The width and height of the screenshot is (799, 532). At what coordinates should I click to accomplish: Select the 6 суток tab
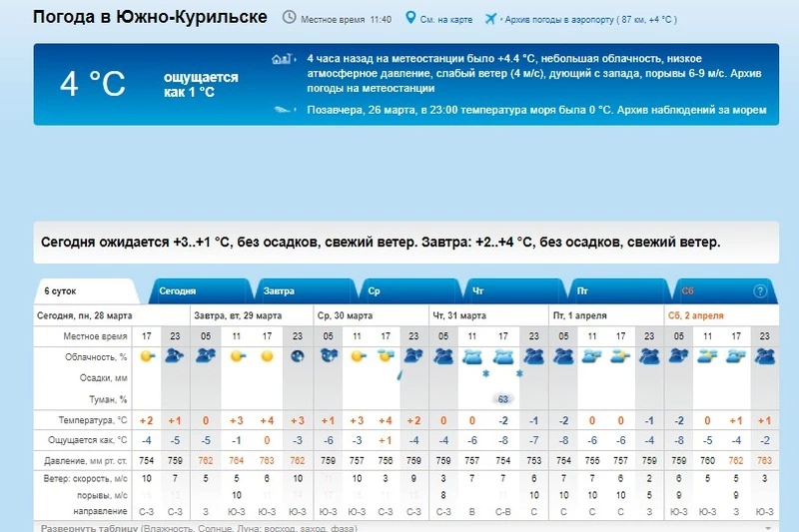62,291
